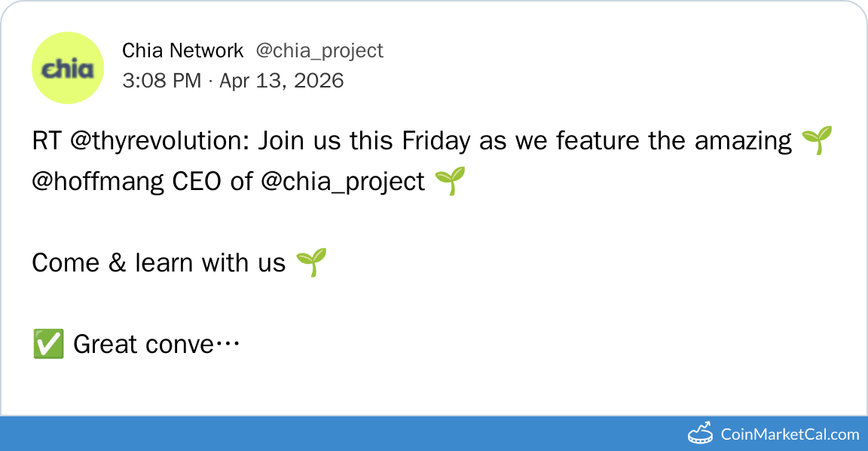Click the green check mark emoji
The width and height of the screenshot is (868, 451).
point(48,345)
